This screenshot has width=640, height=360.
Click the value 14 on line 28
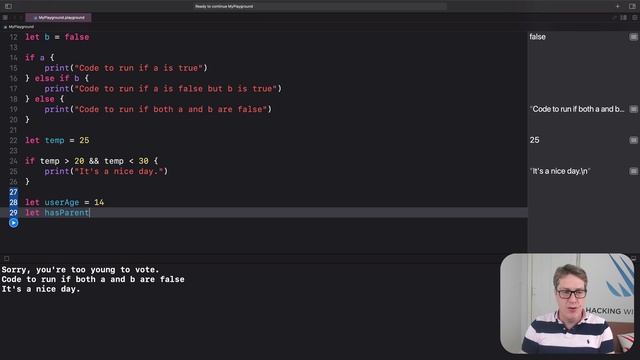point(99,202)
